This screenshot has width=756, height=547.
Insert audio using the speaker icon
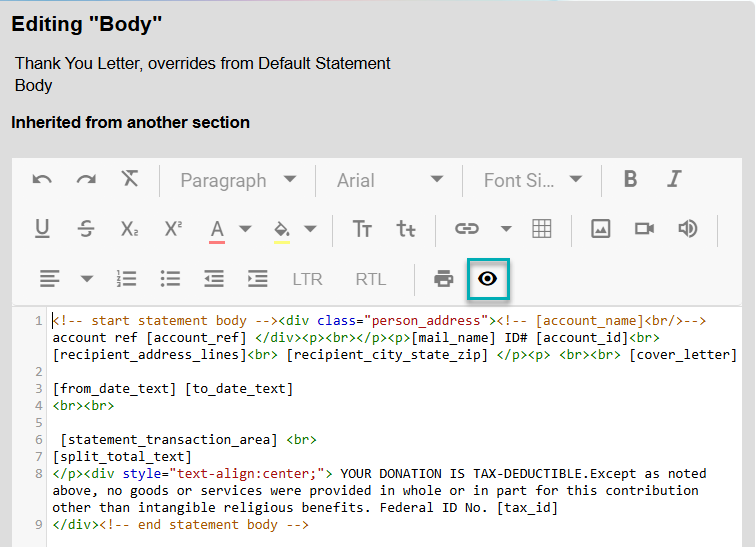tap(687, 229)
